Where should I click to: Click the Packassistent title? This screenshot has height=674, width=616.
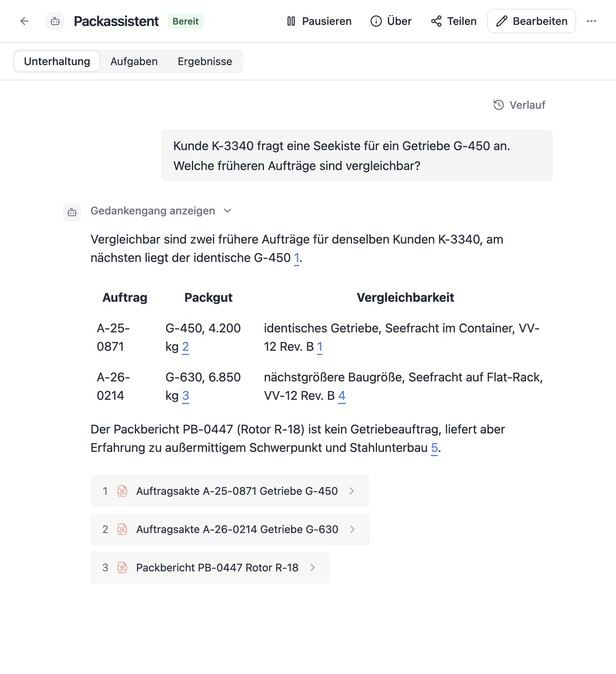click(116, 21)
